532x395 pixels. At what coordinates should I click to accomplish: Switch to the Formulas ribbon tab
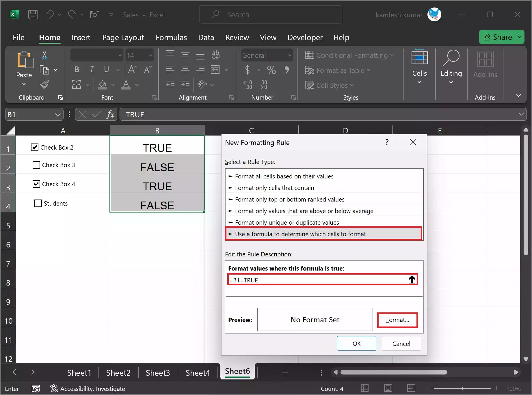coord(171,37)
